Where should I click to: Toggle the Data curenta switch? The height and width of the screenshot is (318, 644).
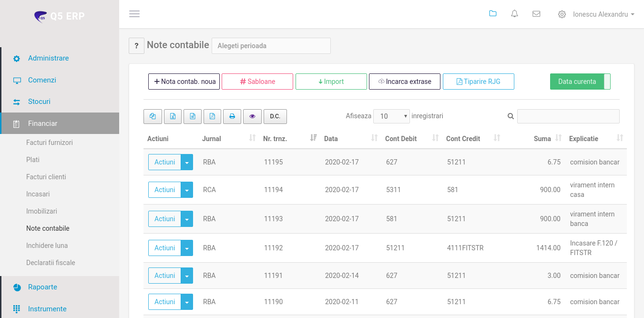(606, 82)
